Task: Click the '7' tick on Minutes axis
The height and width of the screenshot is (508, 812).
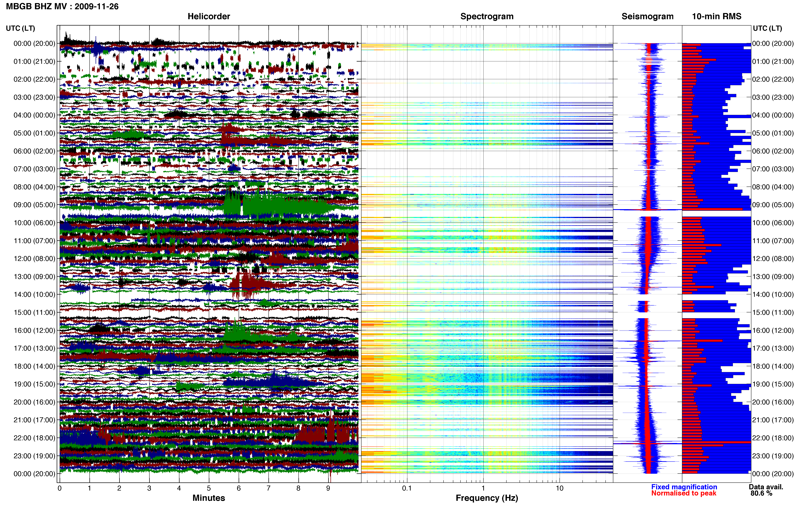Action: [x=269, y=488]
